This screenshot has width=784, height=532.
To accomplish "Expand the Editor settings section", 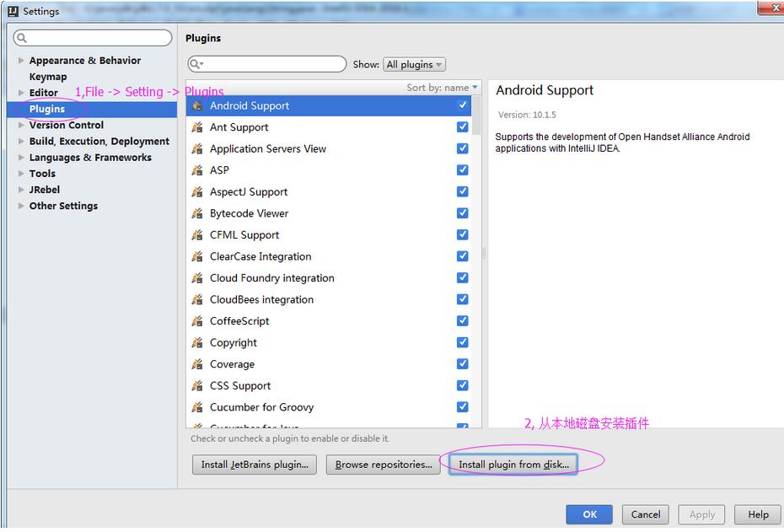I will [x=21, y=93].
